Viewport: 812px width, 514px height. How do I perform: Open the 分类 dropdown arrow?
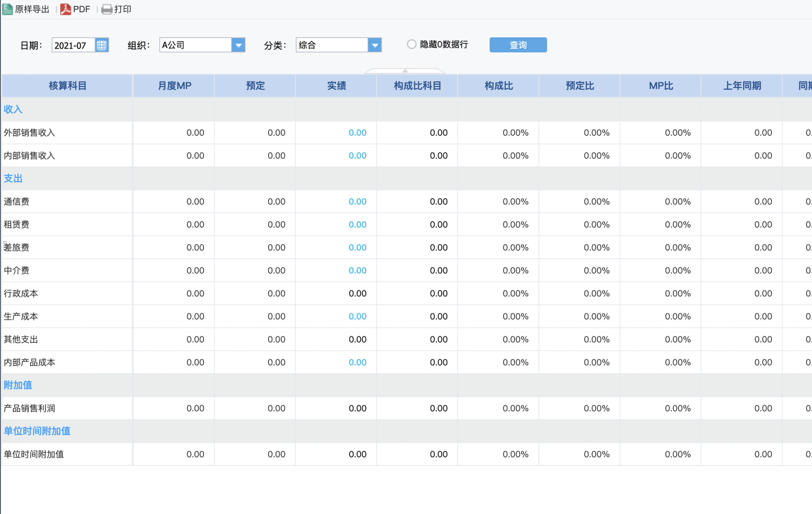pos(375,45)
